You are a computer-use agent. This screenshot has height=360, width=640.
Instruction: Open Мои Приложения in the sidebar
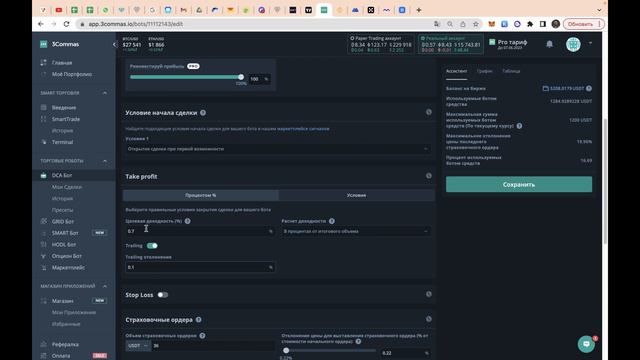[x=74, y=312]
